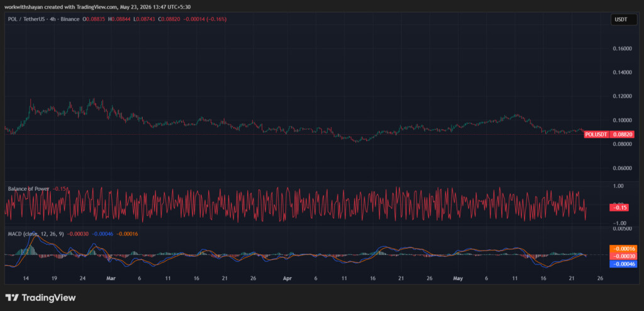Image resolution: width=644 pixels, height=311 pixels.
Task: Click the 1.00 Balance of Power axis label
Action: coord(618,186)
